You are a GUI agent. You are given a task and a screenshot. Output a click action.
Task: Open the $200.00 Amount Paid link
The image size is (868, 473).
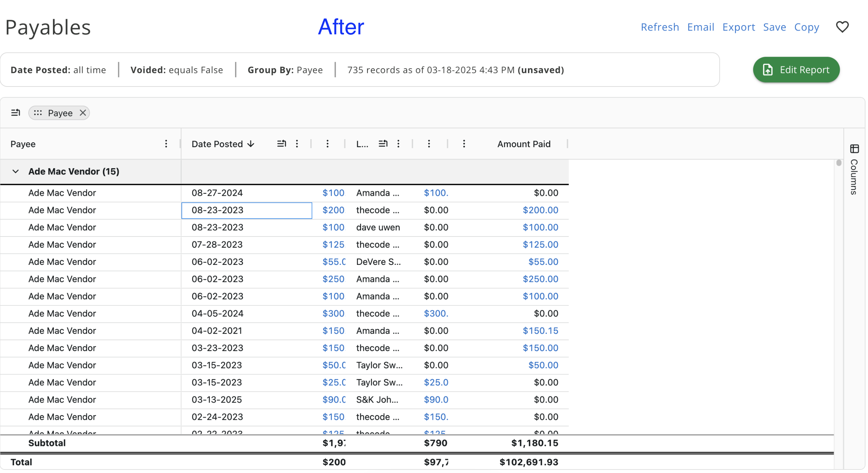(x=540, y=210)
